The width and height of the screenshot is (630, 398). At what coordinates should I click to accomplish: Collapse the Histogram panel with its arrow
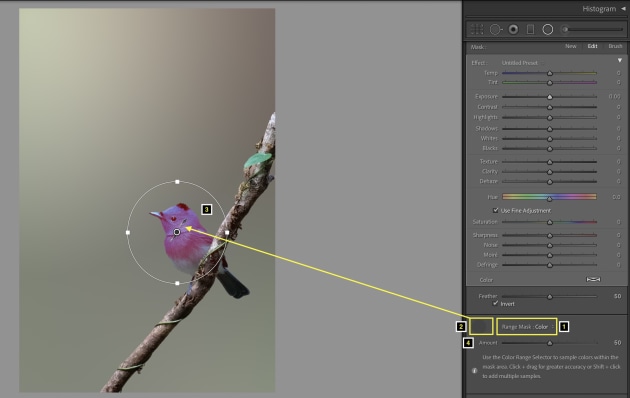[x=623, y=8]
